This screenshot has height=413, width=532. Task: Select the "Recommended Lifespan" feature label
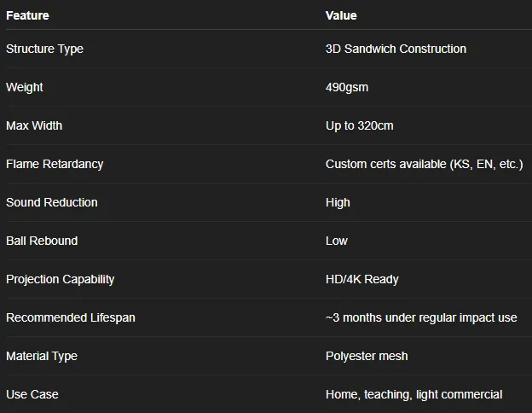coord(71,317)
